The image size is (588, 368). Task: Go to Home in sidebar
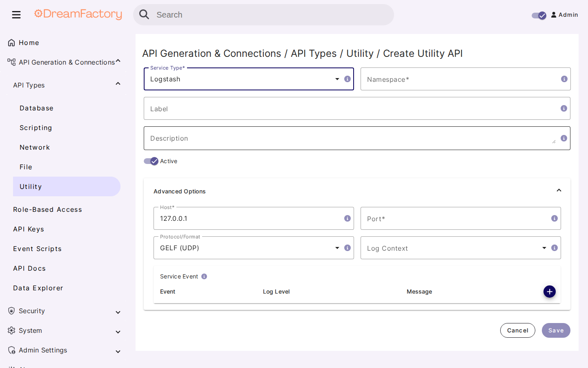(29, 43)
